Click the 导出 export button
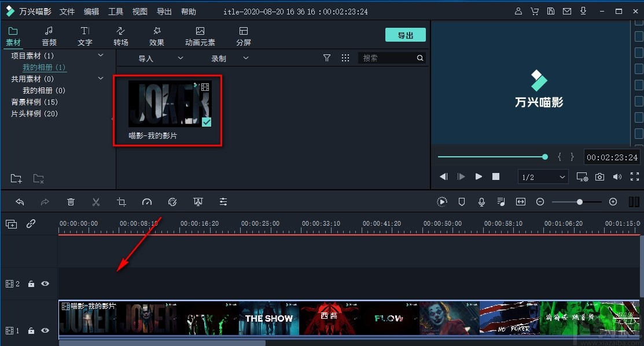Image resolution: width=644 pixels, height=346 pixels. [x=405, y=35]
